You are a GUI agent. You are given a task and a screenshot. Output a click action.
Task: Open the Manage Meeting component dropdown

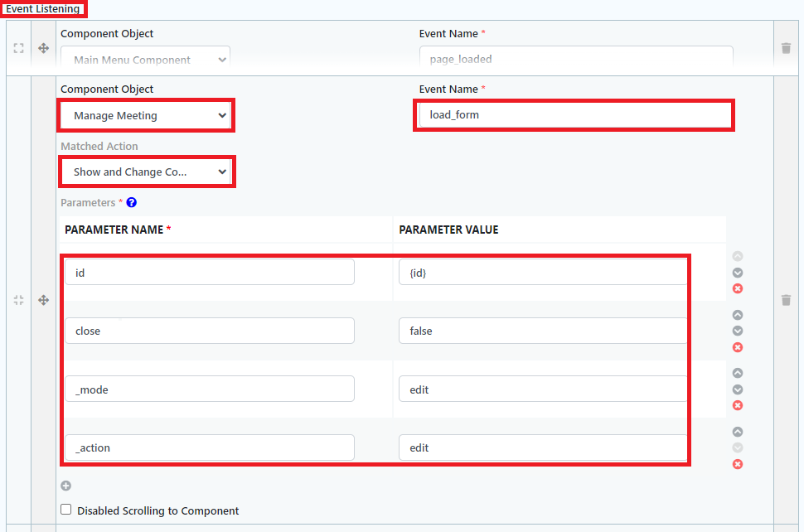point(146,115)
